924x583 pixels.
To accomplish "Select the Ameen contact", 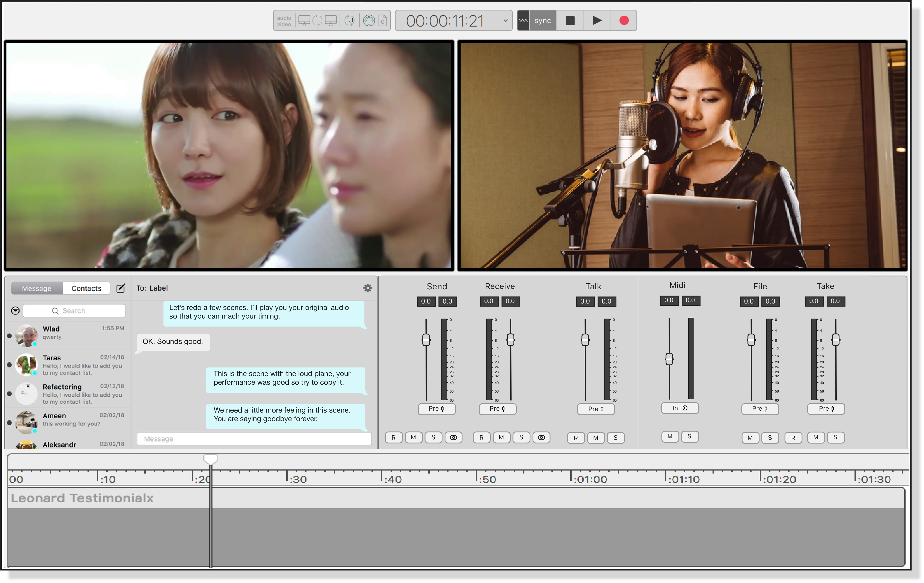I will click(x=68, y=422).
